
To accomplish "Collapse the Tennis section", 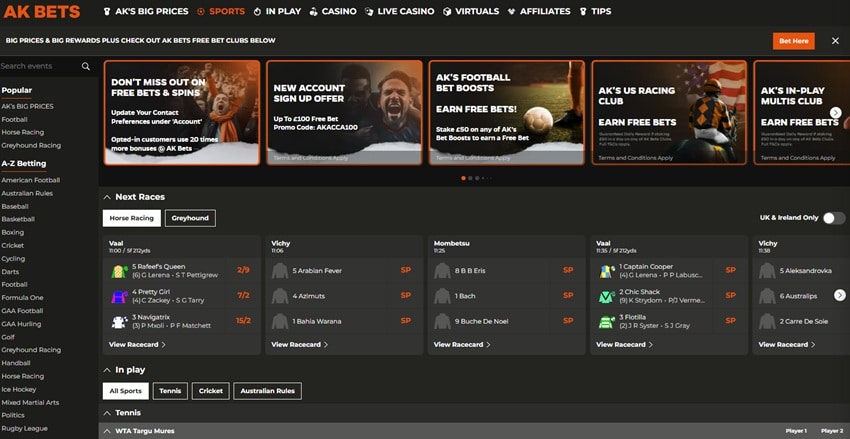I will pyautogui.click(x=107, y=413).
